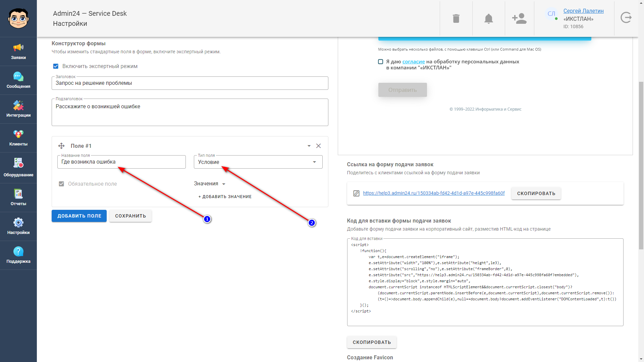Click the Конструктор формы heading

(x=78, y=43)
